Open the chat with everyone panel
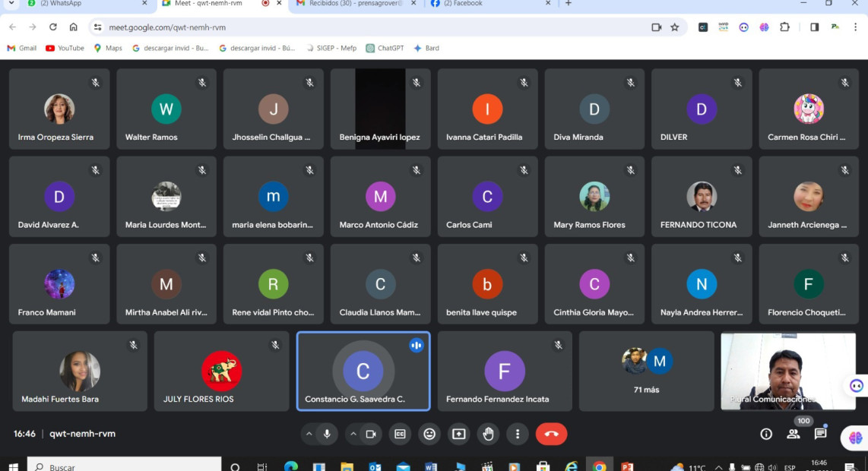The image size is (868, 471). coord(820,434)
